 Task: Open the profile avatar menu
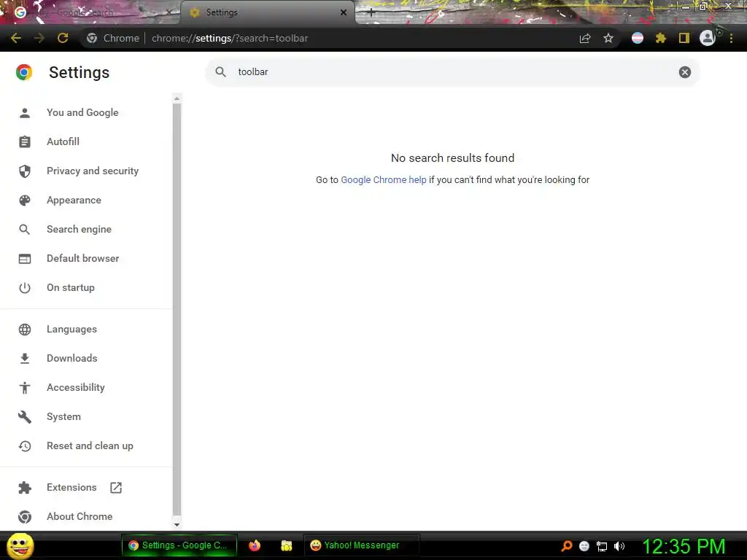pos(708,38)
